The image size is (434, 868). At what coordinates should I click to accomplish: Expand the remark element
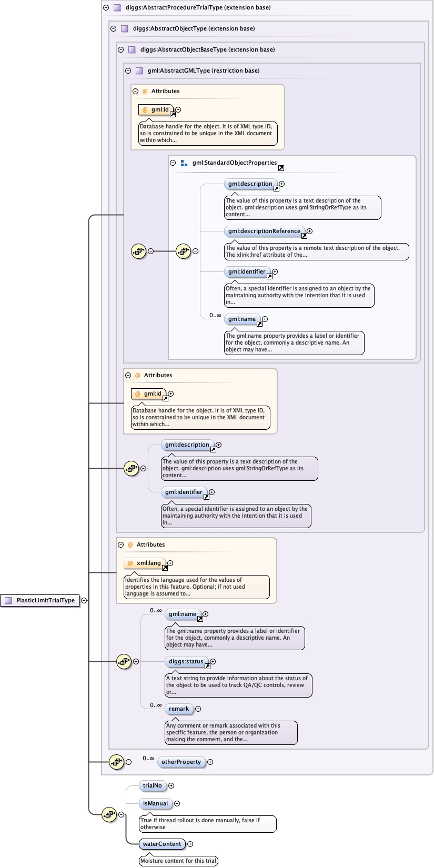click(198, 709)
